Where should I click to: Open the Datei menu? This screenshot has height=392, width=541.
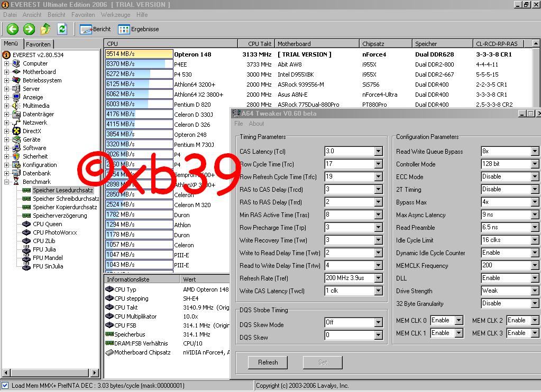[x=10, y=15]
